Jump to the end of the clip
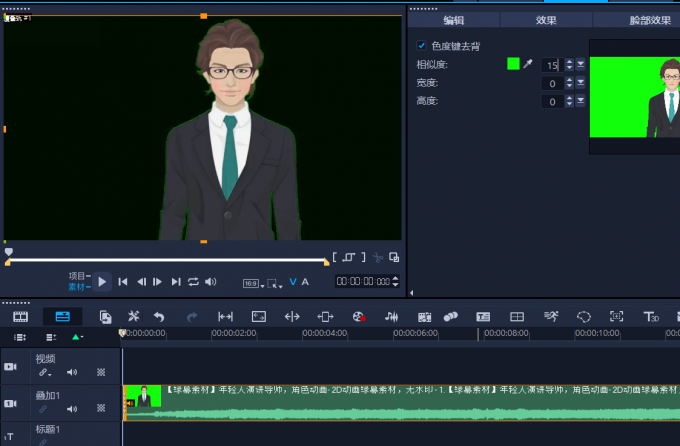The image size is (680, 446). 176,282
